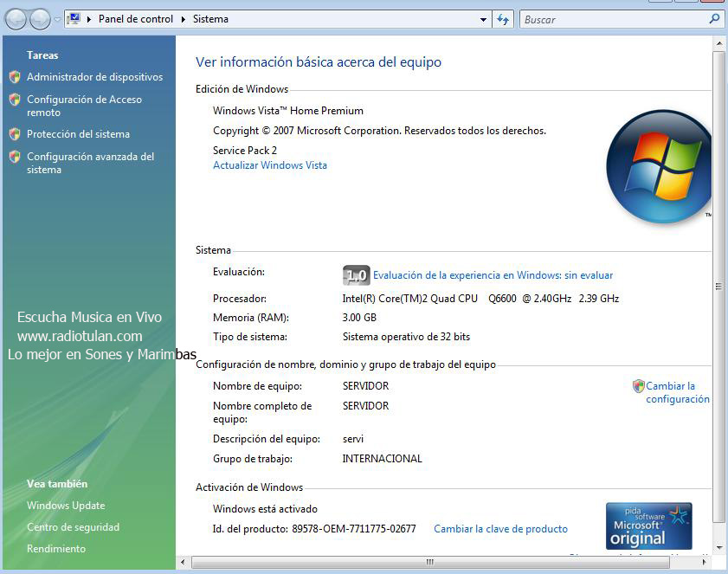Screen dimensions: 728x574
Task: Open Configuración avanzada del sistema shield icon
Action: point(15,157)
